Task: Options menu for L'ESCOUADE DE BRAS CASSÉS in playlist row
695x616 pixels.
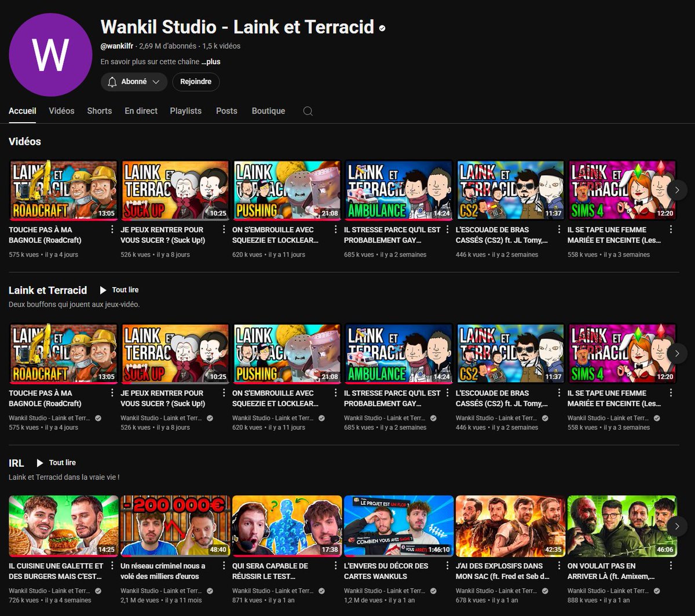Action: tap(559, 393)
